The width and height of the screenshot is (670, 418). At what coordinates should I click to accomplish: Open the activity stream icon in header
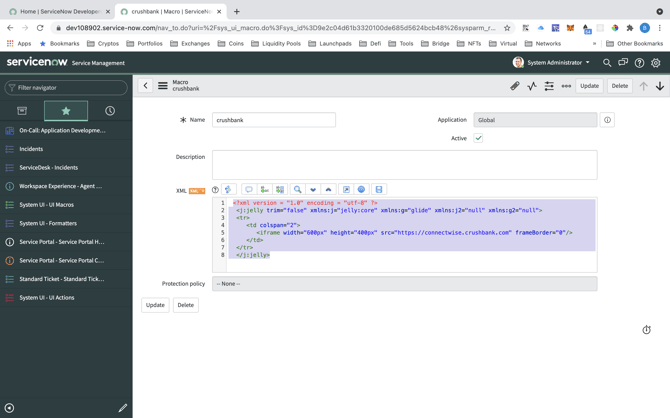532,86
